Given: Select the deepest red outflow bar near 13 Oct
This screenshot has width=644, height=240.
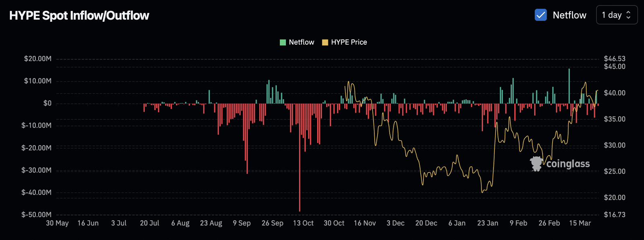Looking at the screenshot, I should (x=299, y=161).
